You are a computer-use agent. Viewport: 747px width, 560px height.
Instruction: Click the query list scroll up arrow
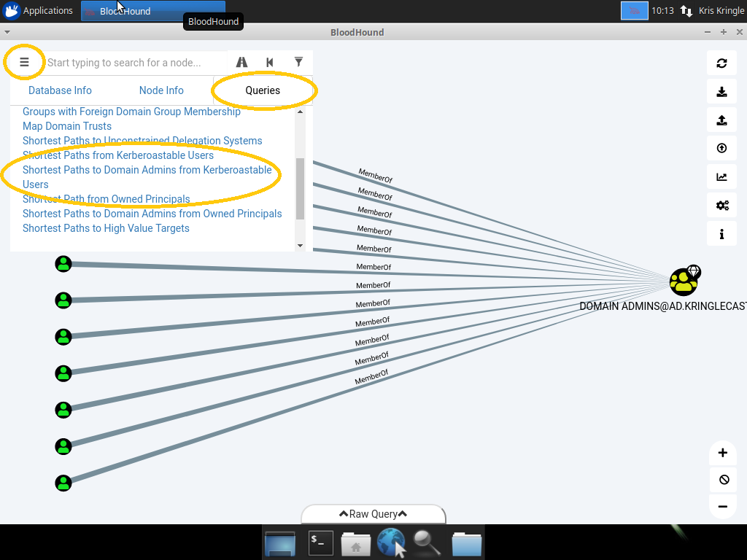(x=300, y=112)
